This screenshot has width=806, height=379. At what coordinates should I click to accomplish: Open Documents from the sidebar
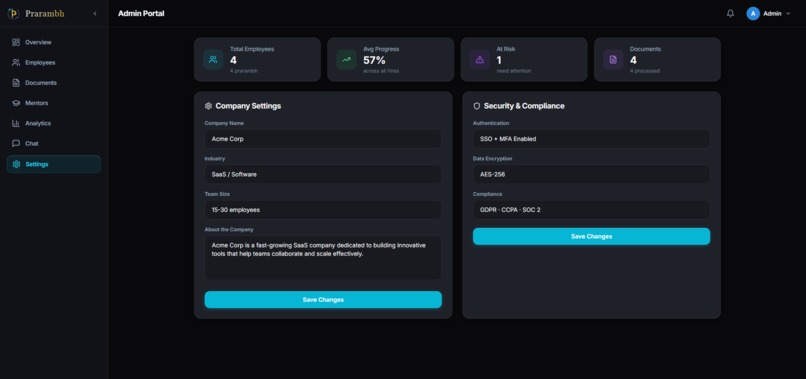pos(54,83)
